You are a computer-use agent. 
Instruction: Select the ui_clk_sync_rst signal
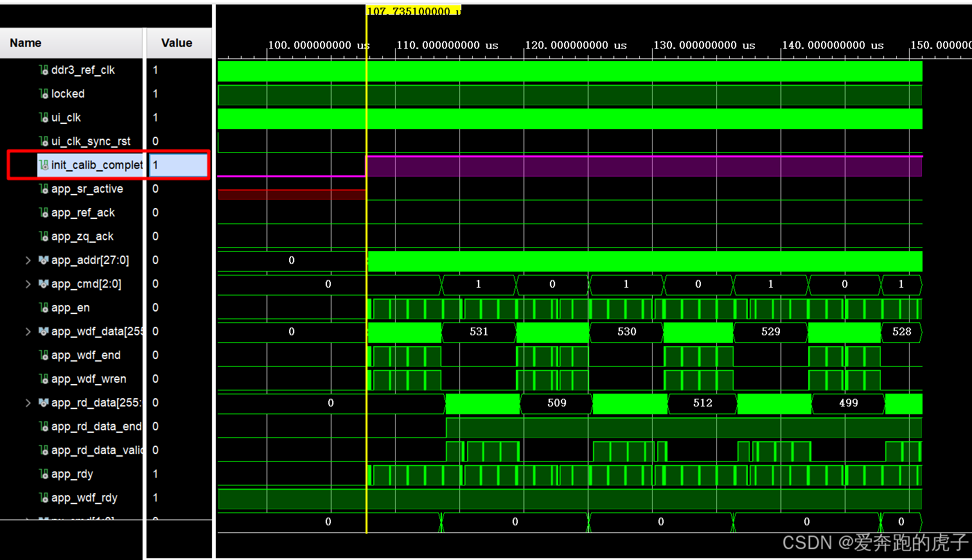pyautogui.click(x=91, y=141)
